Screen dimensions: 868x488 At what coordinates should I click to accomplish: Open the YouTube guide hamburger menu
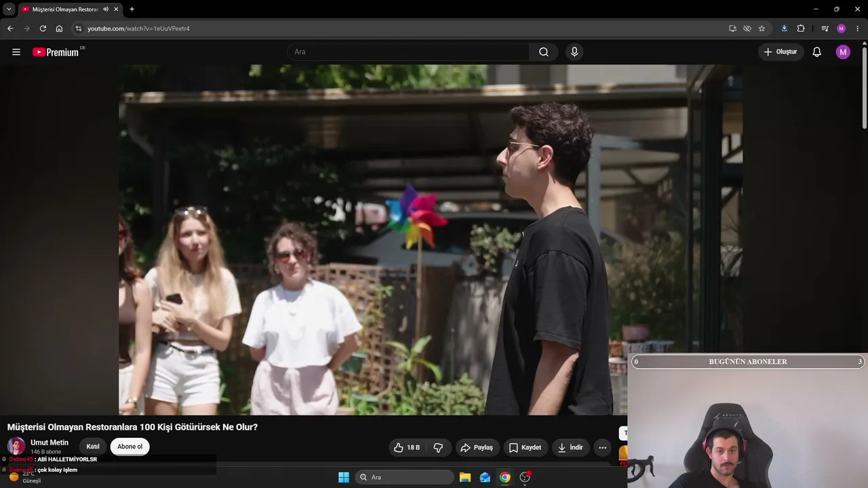click(16, 52)
